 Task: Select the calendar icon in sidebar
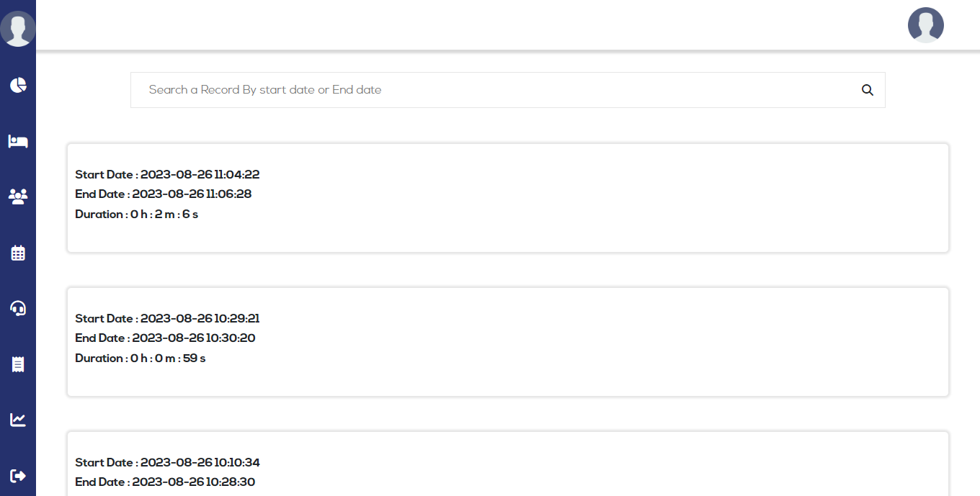(x=18, y=253)
